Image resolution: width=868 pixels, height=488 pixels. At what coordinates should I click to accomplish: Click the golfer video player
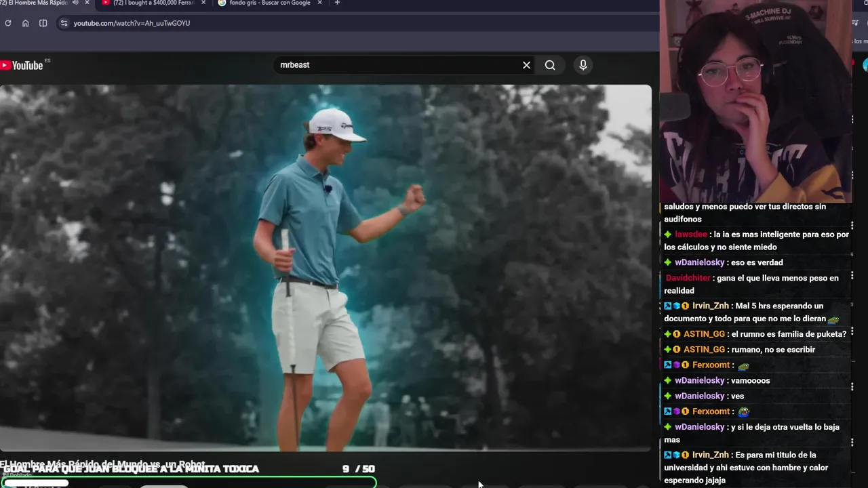click(325, 268)
